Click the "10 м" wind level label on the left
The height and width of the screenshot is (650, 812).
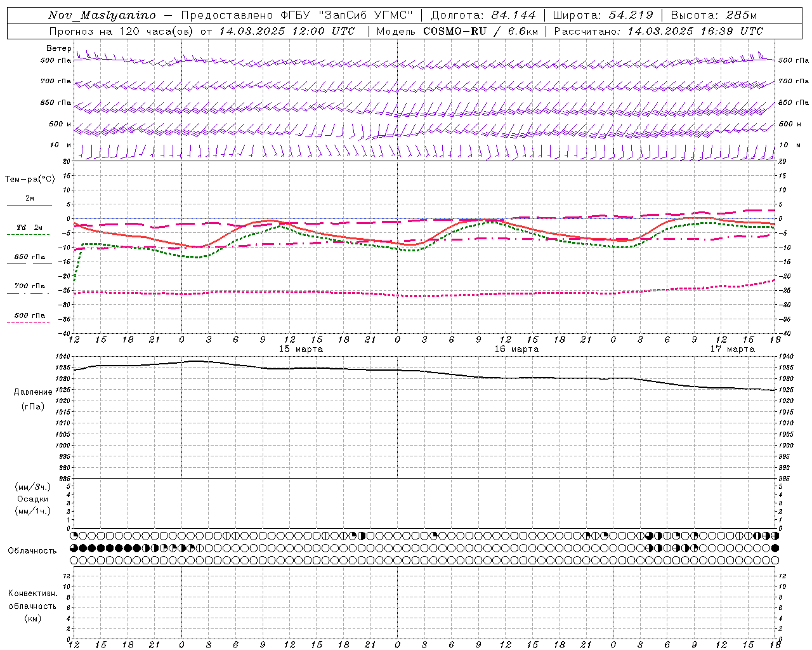pos(61,145)
